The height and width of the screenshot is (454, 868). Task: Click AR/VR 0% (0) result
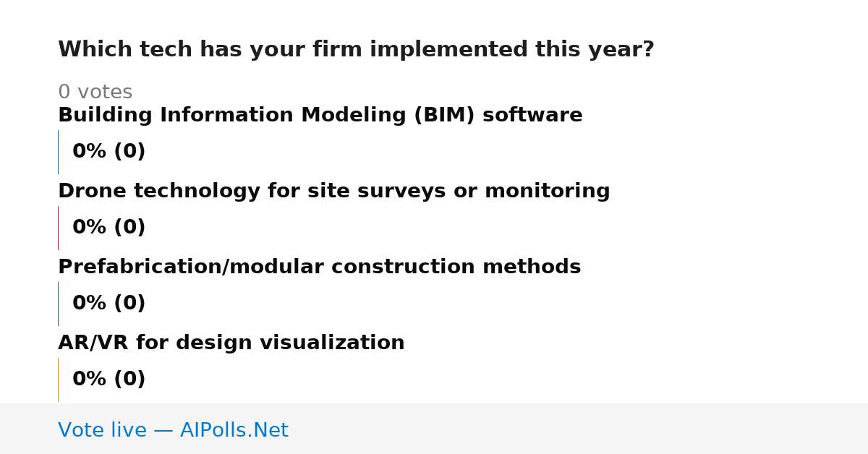[109, 380]
